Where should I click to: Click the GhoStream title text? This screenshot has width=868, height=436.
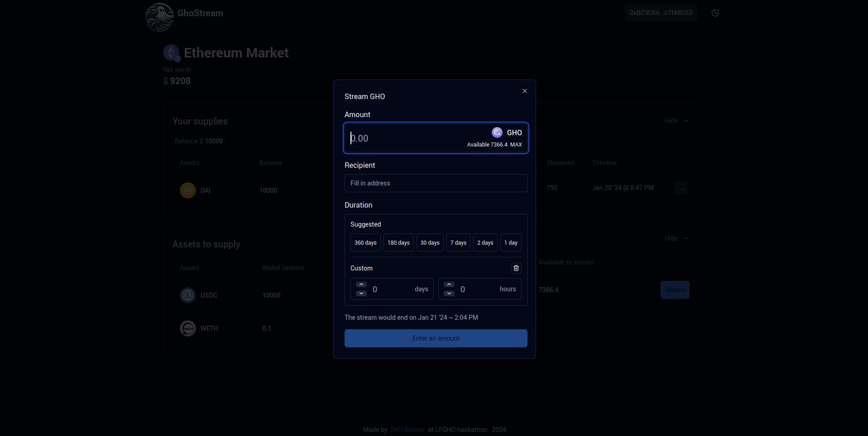click(x=200, y=13)
